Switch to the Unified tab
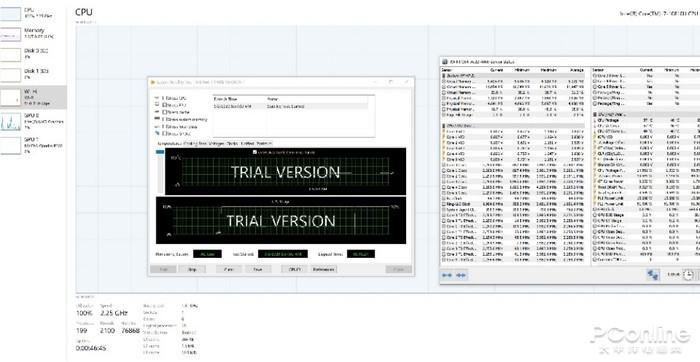700x362 pixels. tap(247, 143)
